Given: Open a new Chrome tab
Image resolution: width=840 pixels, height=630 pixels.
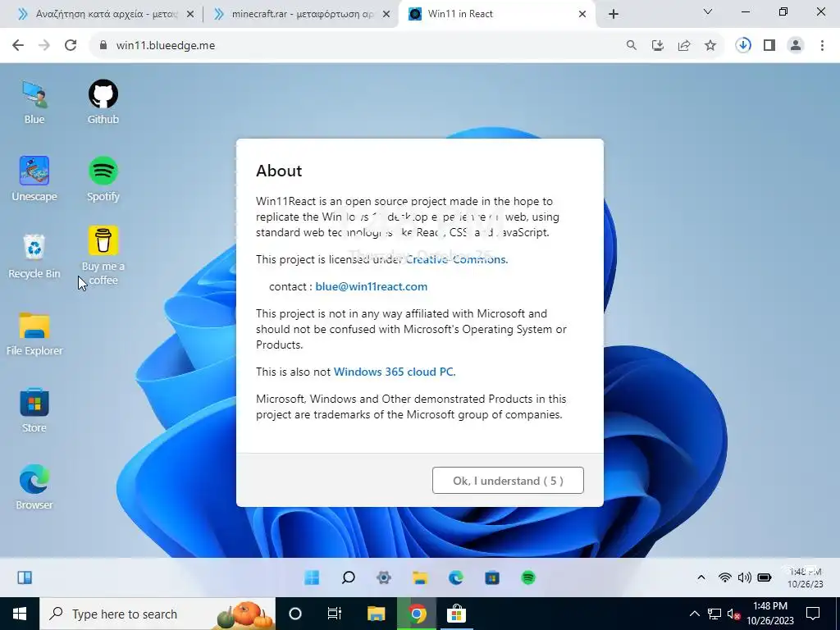Looking at the screenshot, I should (x=614, y=14).
